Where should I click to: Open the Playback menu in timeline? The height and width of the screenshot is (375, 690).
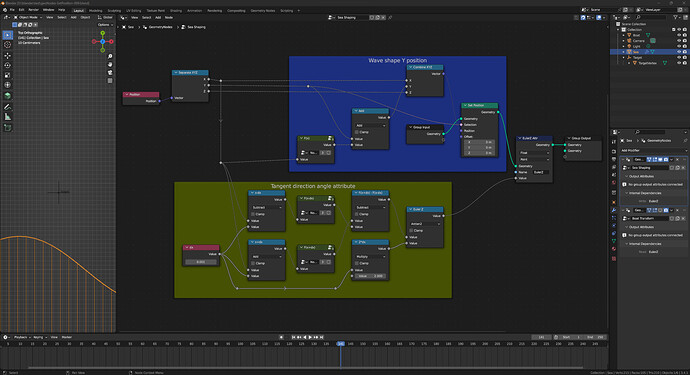[x=22, y=337]
